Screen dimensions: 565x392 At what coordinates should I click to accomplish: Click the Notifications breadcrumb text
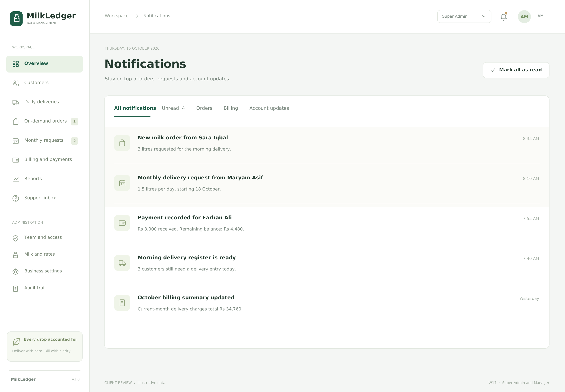[157, 16]
